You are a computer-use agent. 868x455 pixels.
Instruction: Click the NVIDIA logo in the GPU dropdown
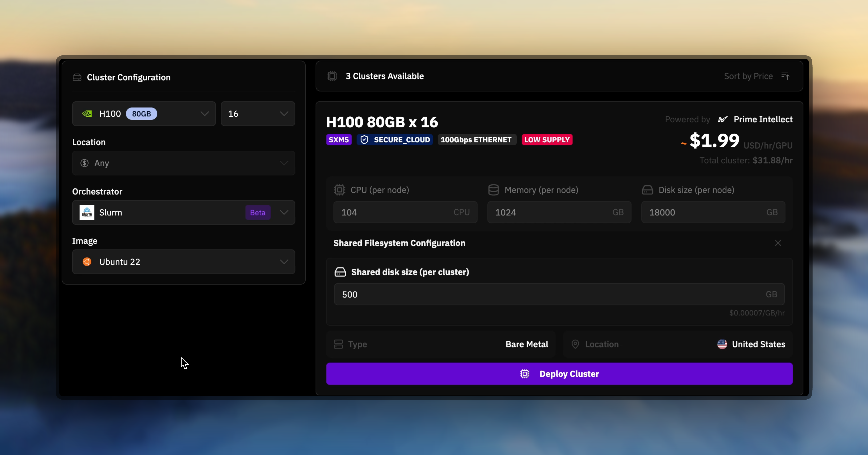(87, 114)
